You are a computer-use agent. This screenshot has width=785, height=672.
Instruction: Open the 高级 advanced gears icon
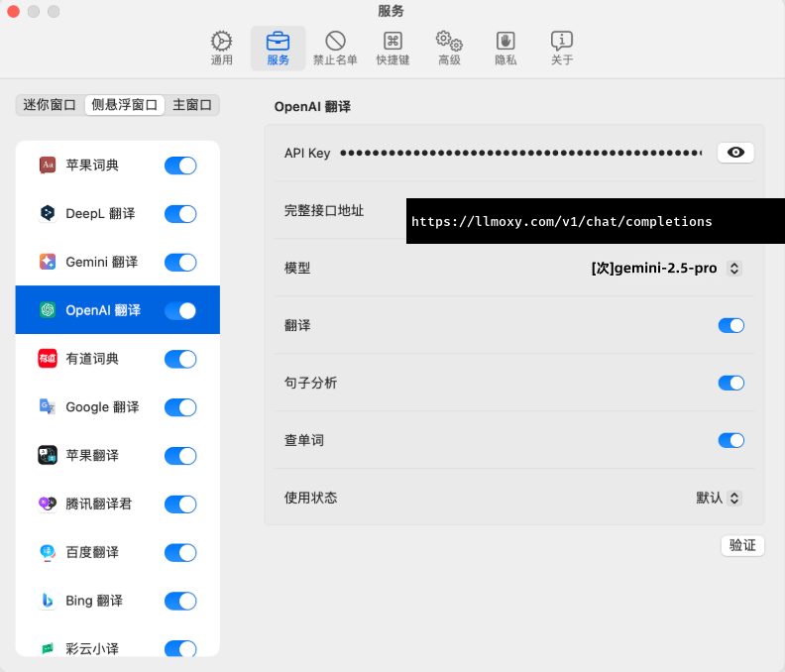pos(449,42)
